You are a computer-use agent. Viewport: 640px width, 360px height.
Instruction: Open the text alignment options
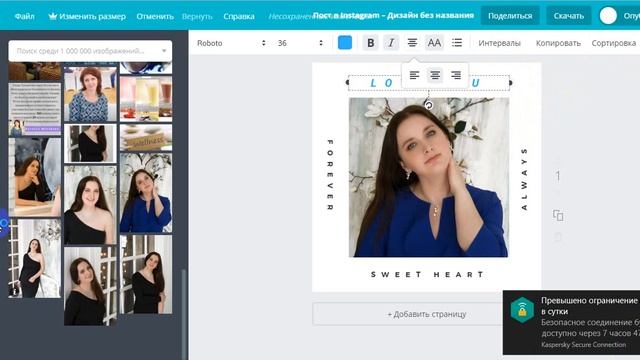tap(412, 42)
